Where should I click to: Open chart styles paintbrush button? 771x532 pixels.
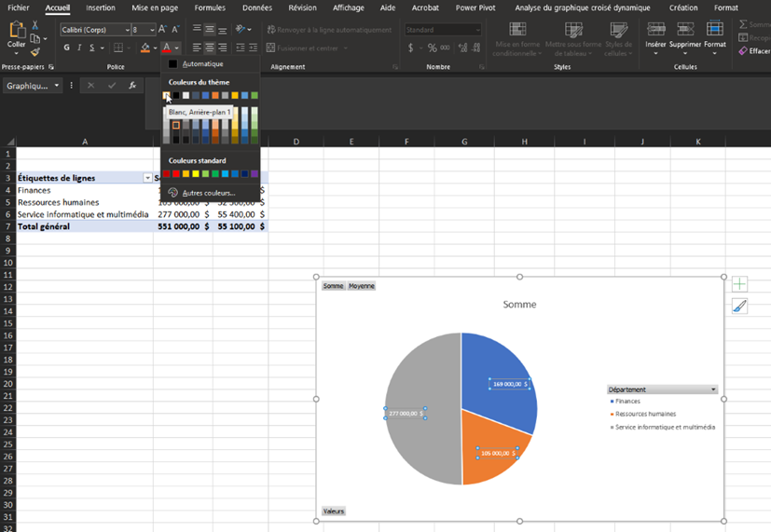click(x=739, y=306)
